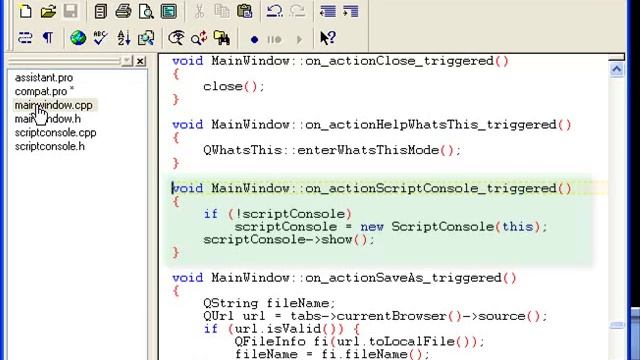This screenshot has height=360, width=640.
Task: Click the grayed-out Save floppy icon
Action: point(70,11)
